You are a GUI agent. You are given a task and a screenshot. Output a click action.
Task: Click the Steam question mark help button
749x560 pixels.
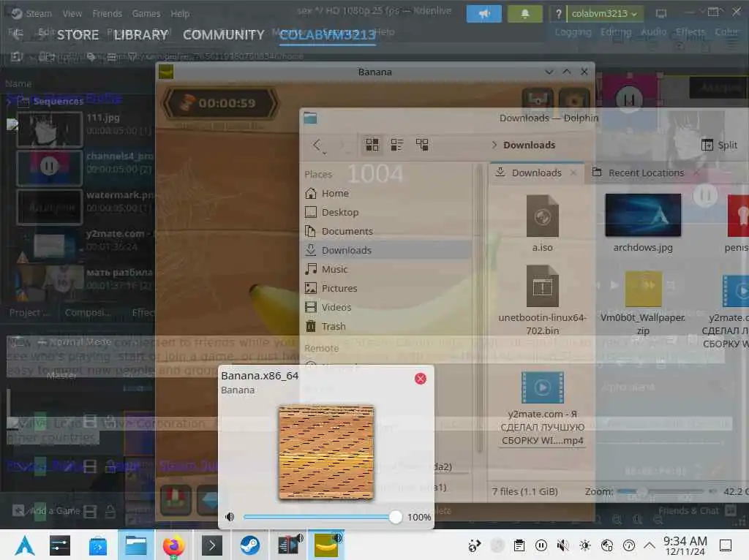558,13
